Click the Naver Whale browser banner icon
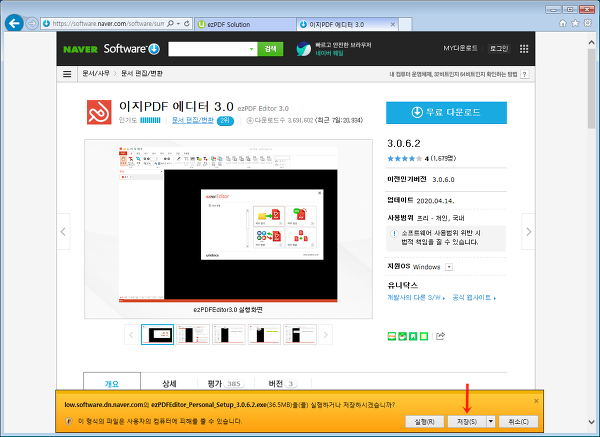 click(304, 49)
